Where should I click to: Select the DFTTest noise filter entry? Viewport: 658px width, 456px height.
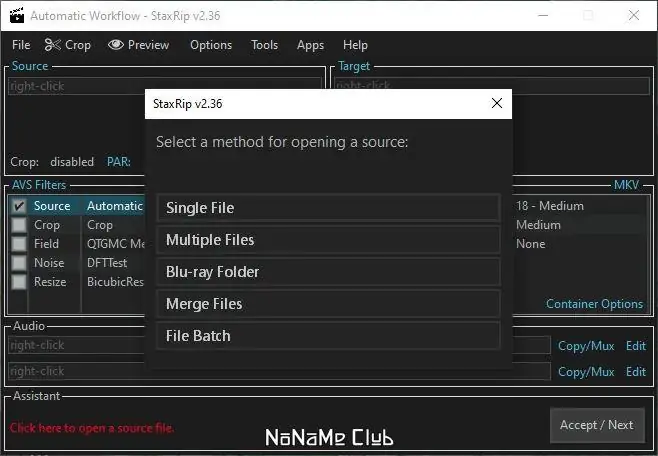107,263
